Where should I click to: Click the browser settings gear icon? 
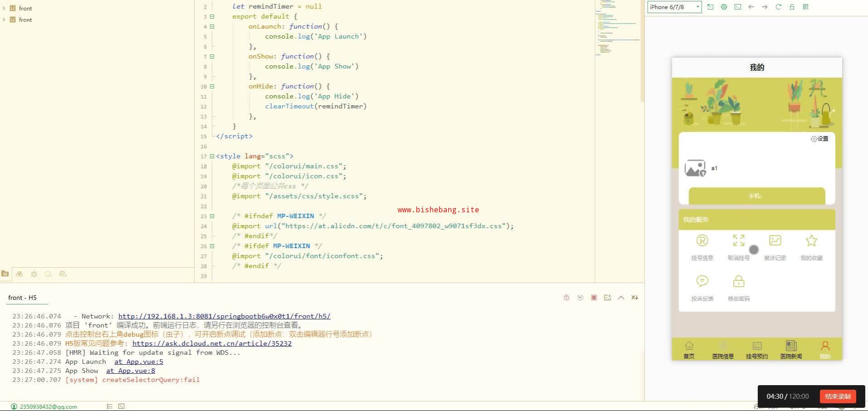724,7
